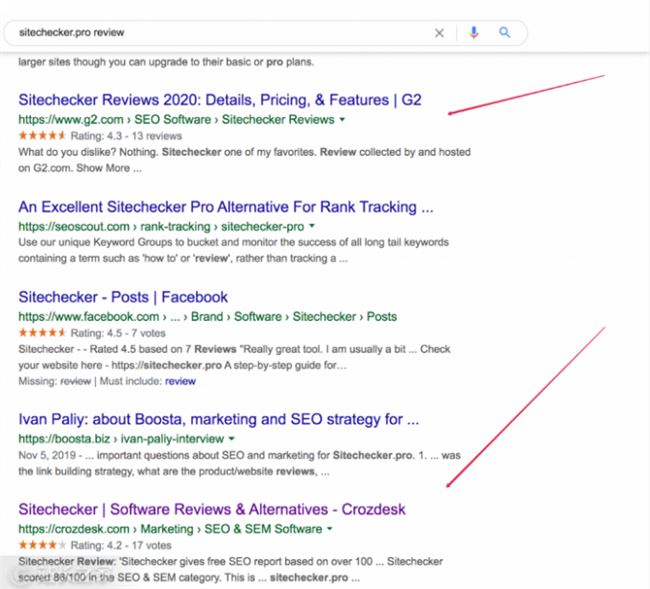Expand the dropdown arrow next to g2.com URL
Image resolution: width=650 pixels, height=589 pixels.
tap(342, 119)
